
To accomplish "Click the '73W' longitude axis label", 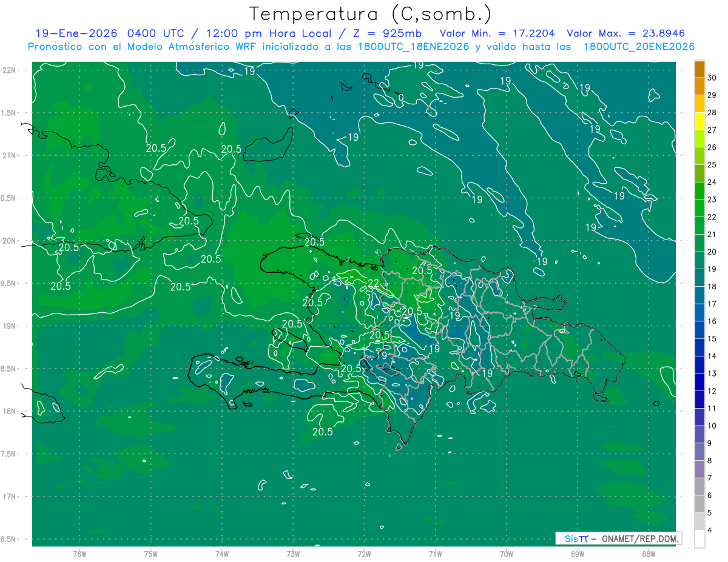I will pos(293,554).
